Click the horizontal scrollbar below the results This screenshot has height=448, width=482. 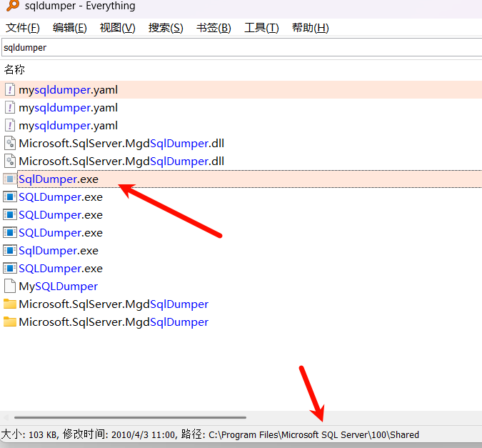pos(130,417)
